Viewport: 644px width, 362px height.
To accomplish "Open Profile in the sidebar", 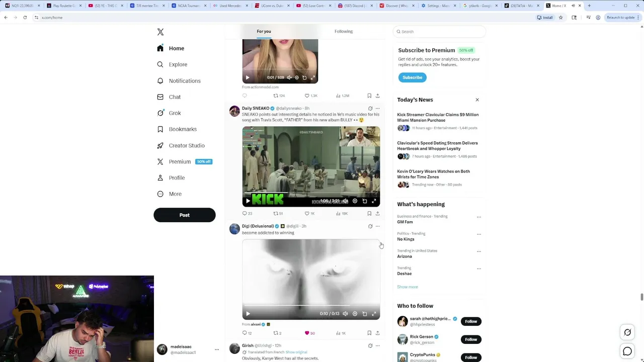I will pos(171,177).
